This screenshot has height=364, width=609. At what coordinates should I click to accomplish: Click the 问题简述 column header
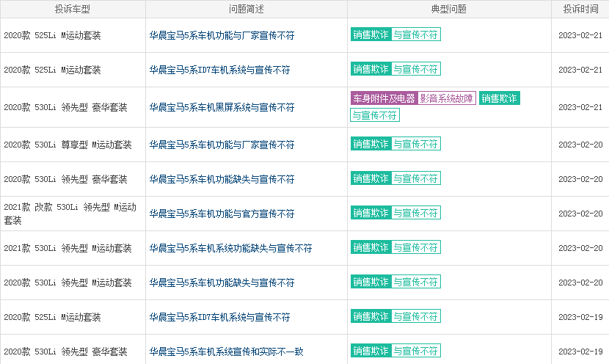(247, 9)
